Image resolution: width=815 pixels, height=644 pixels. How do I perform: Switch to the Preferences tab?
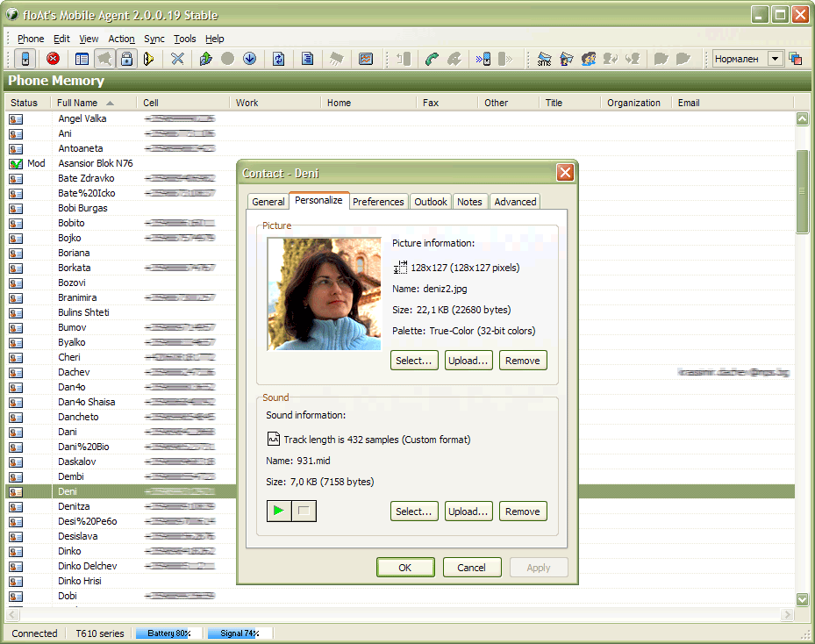[378, 202]
